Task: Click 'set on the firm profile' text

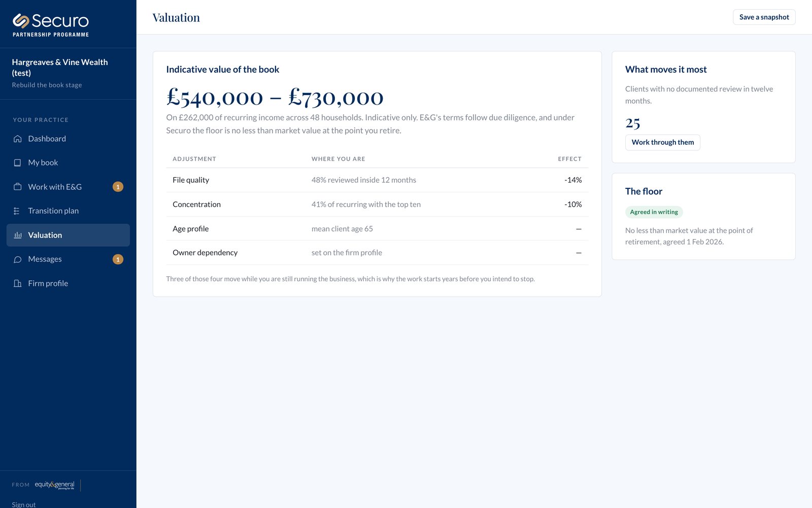Action: point(347,252)
